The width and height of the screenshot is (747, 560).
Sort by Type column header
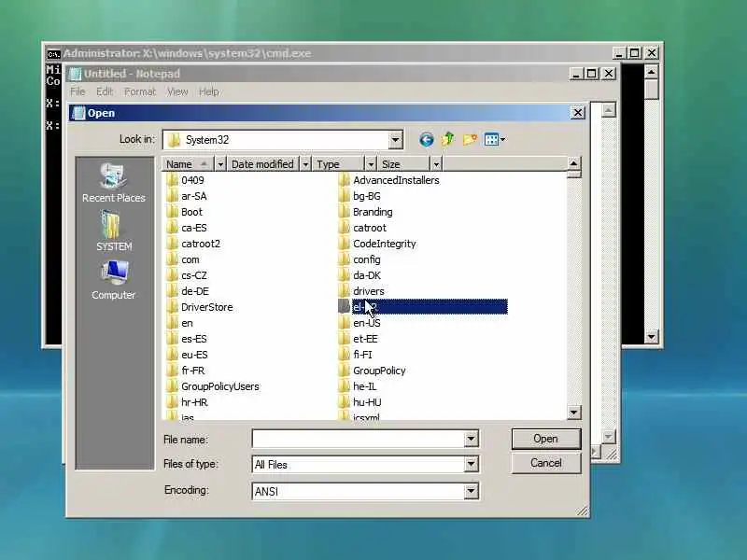[339, 164]
